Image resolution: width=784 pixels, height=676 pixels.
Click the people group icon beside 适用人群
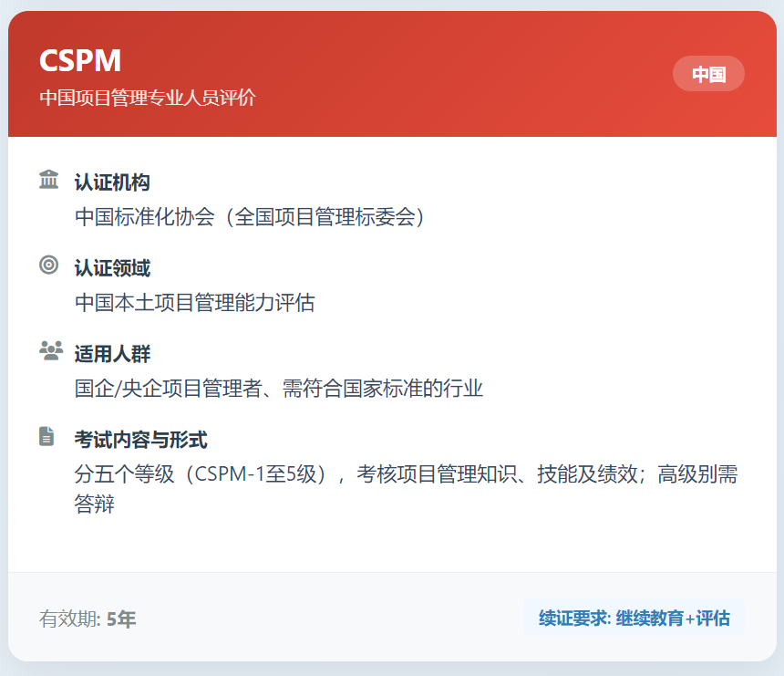pos(50,350)
